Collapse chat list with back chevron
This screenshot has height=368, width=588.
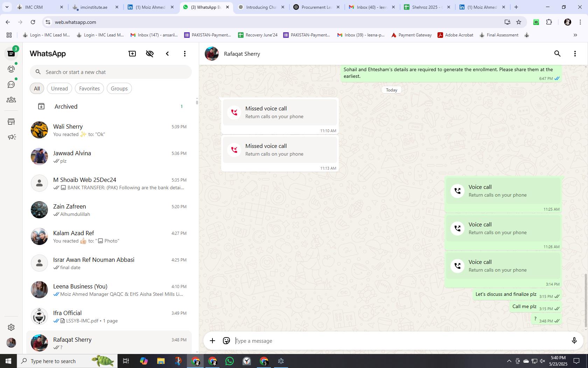pyautogui.click(x=167, y=54)
